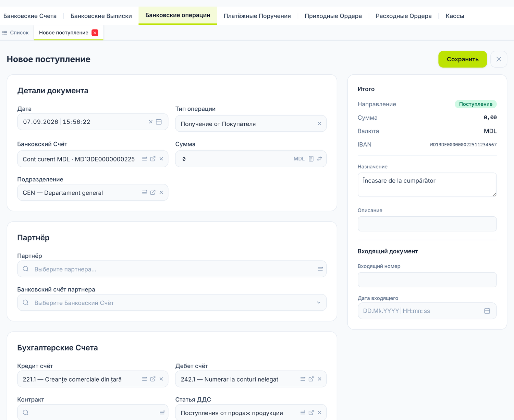Open Кредит счёт record via external link icon
This screenshot has height=420, width=514.
pyautogui.click(x=153, y=379)
